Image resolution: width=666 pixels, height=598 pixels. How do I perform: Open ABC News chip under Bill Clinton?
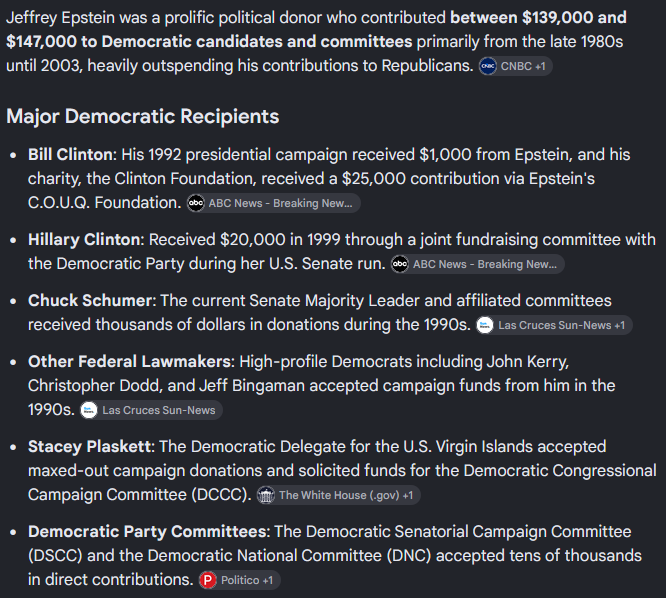pyautogui.click(x=274, y=203)
